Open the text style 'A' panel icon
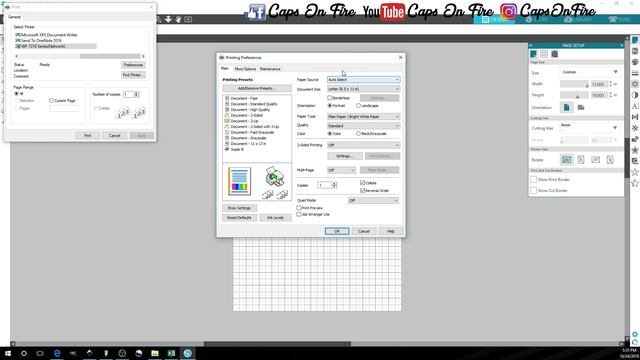Viewport: 640px width, 360px height. [635, 106]
